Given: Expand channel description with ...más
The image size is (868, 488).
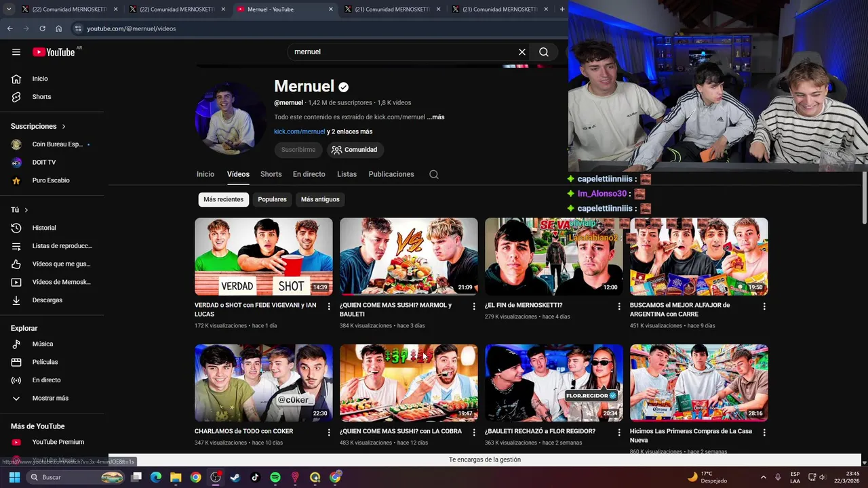Looking at the screenshot, I should coord(435,117).
